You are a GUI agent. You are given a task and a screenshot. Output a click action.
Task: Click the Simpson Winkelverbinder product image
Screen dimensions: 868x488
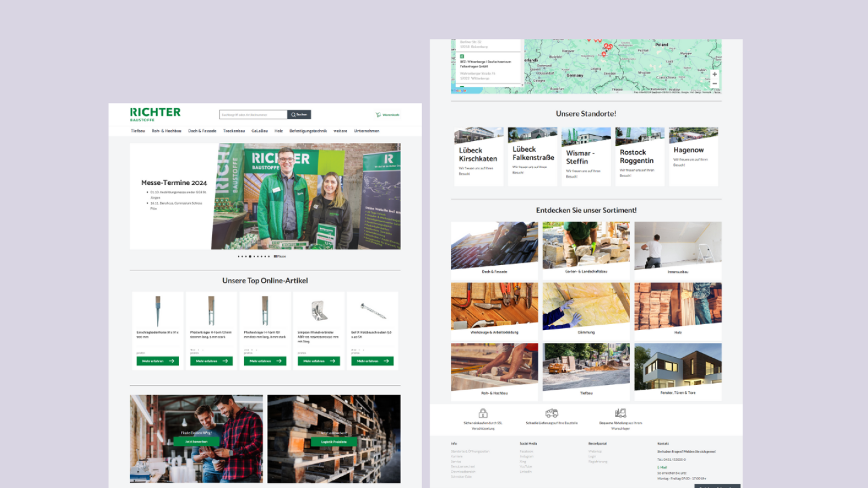[x=319, y=311]
